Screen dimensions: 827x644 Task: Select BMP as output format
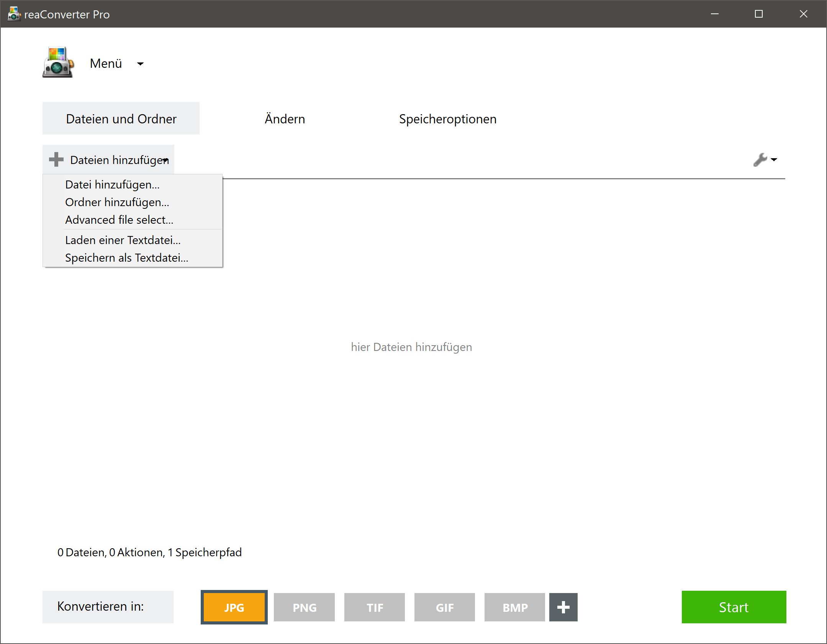click(x=515, y=607)
